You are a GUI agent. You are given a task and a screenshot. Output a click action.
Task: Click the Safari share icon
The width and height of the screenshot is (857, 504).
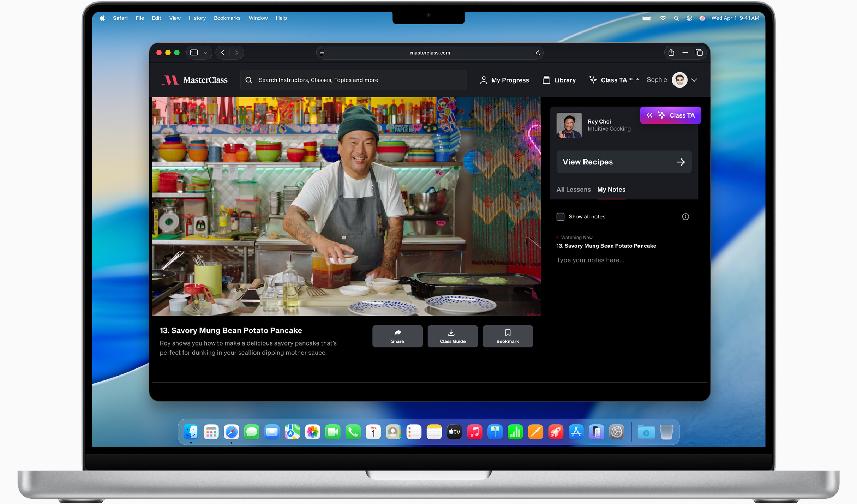tap(671, 53)
